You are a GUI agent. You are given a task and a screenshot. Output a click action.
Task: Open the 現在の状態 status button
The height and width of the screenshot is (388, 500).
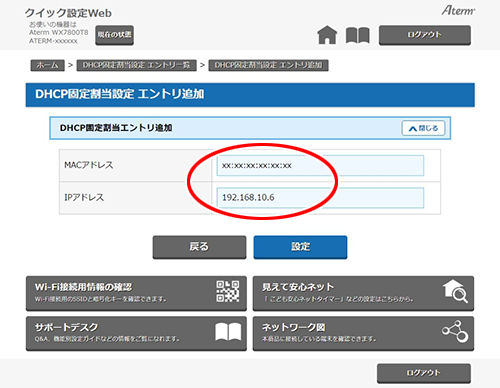(x=114, y=35)
